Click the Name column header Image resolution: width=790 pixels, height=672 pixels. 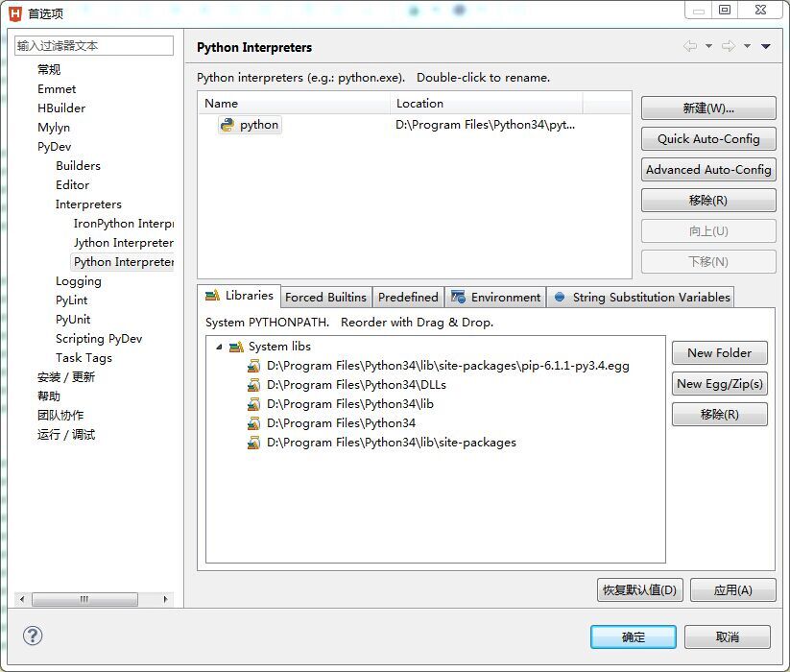coord(295,104)
